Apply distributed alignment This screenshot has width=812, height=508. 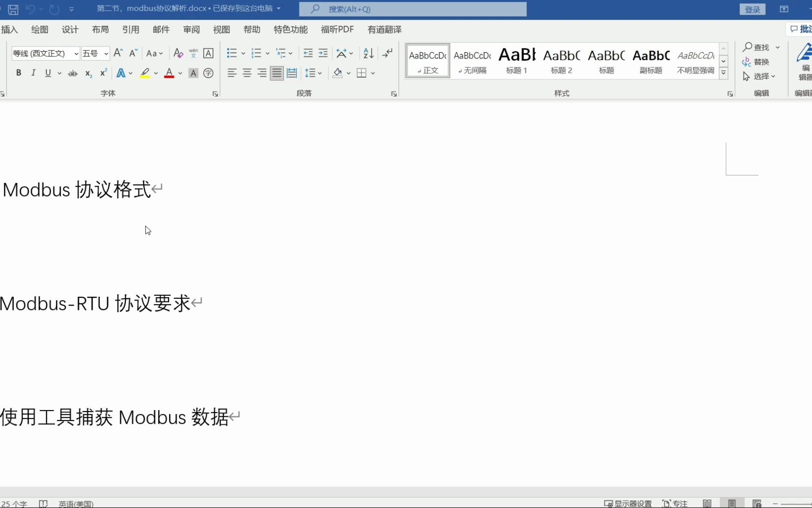coord(292,73)
